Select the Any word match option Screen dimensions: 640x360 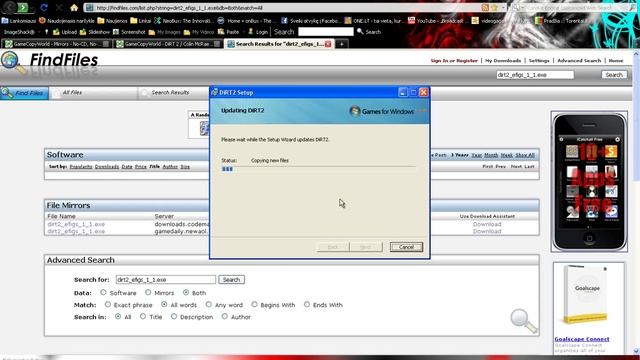209,304
